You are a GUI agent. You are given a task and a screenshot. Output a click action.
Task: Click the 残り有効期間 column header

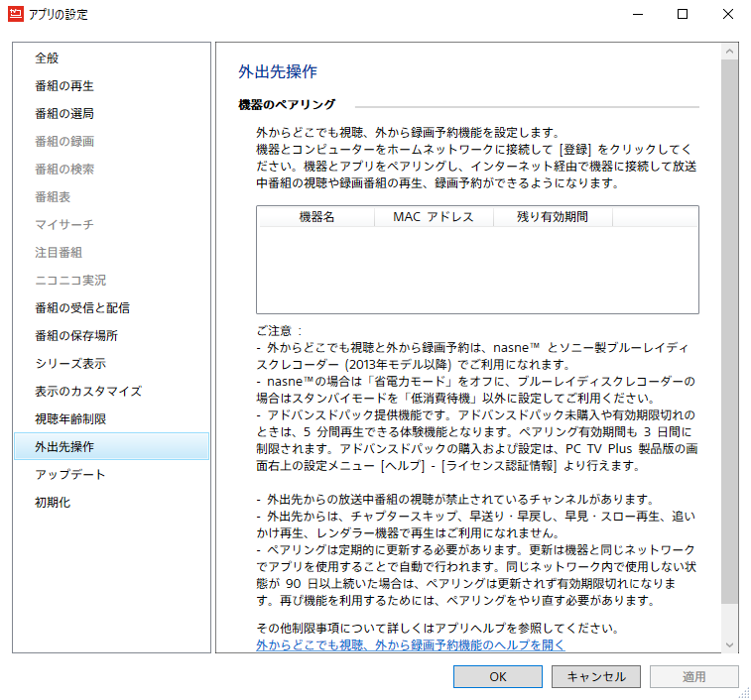[553, 217]
